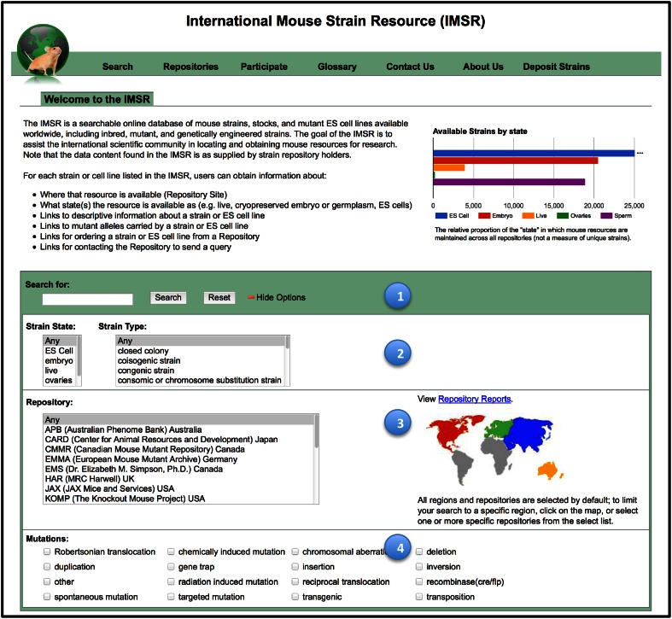Click the Reset button
The height and width of the screenshot is (619, 672).
219,297
